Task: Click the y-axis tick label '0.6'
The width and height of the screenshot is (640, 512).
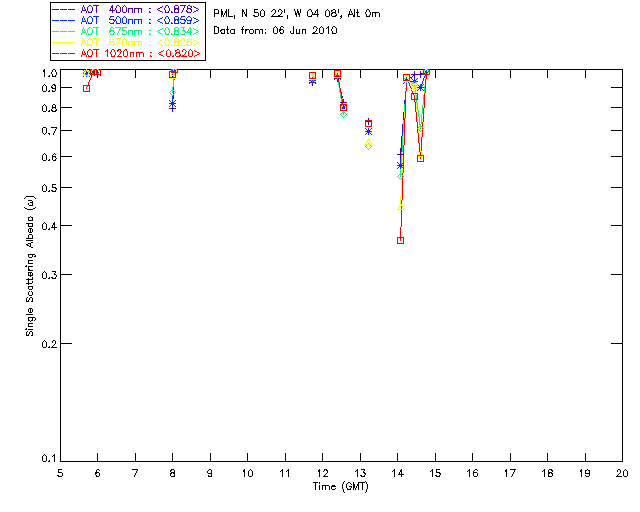Action: 49,157
